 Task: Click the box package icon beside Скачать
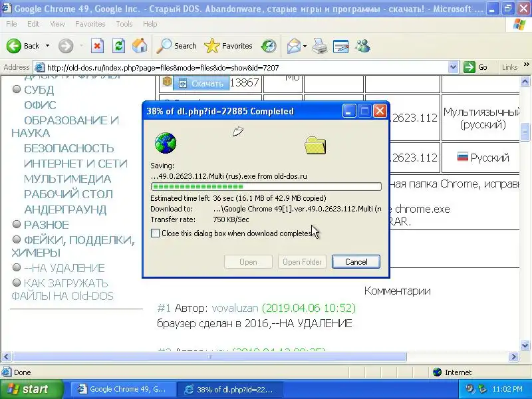[167, 81]
